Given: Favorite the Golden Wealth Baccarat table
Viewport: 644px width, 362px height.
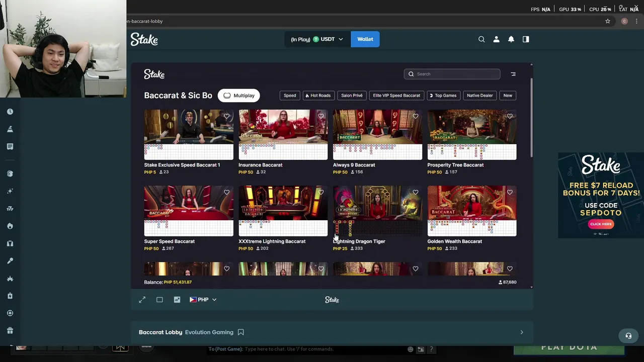Looking at the screenshot, I should coord(510,192).
